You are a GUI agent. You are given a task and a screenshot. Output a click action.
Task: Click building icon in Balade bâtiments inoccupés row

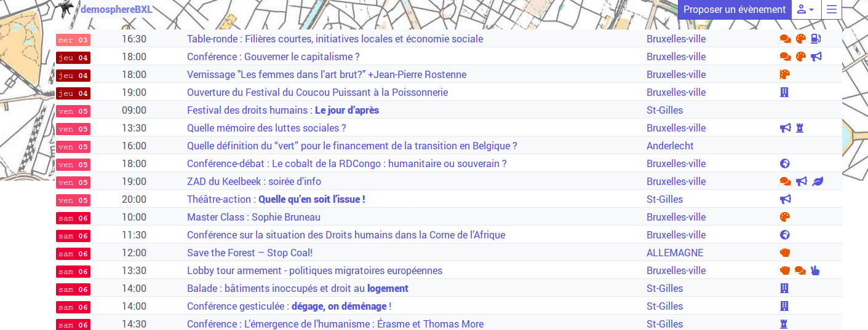[784, 288]
